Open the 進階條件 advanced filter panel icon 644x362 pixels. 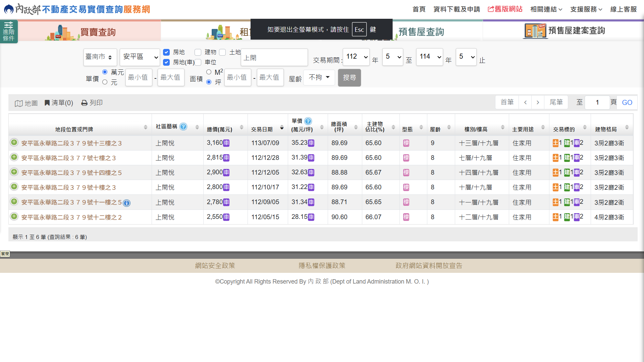(9, 32)
